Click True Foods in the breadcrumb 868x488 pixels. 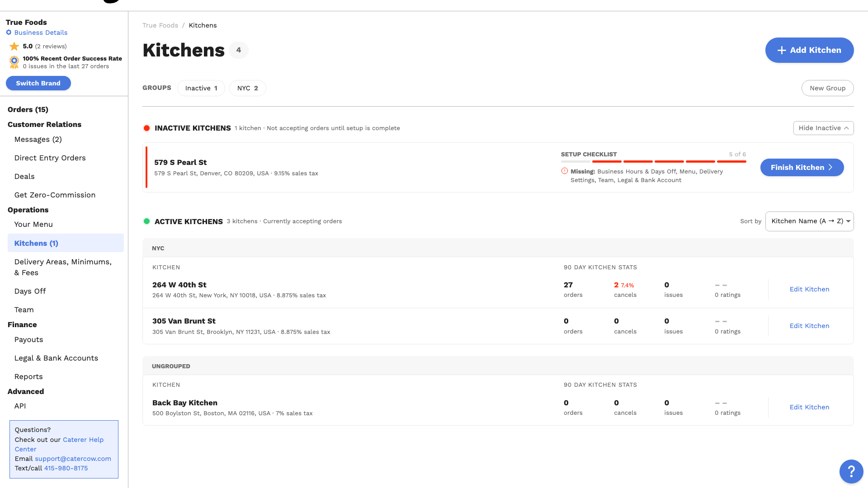click(160, 25)
